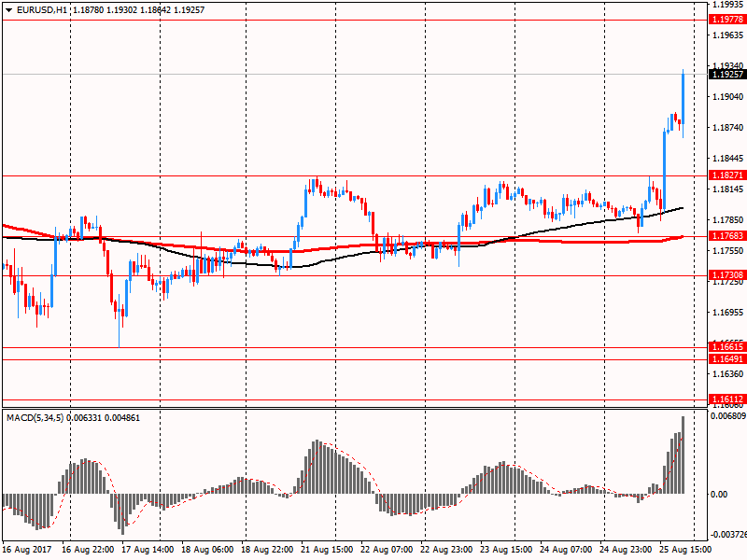Viewport: 747px width, 560px height.
Task: Click the 24 Aug 23:00 time label
Action: click(626, 550)
